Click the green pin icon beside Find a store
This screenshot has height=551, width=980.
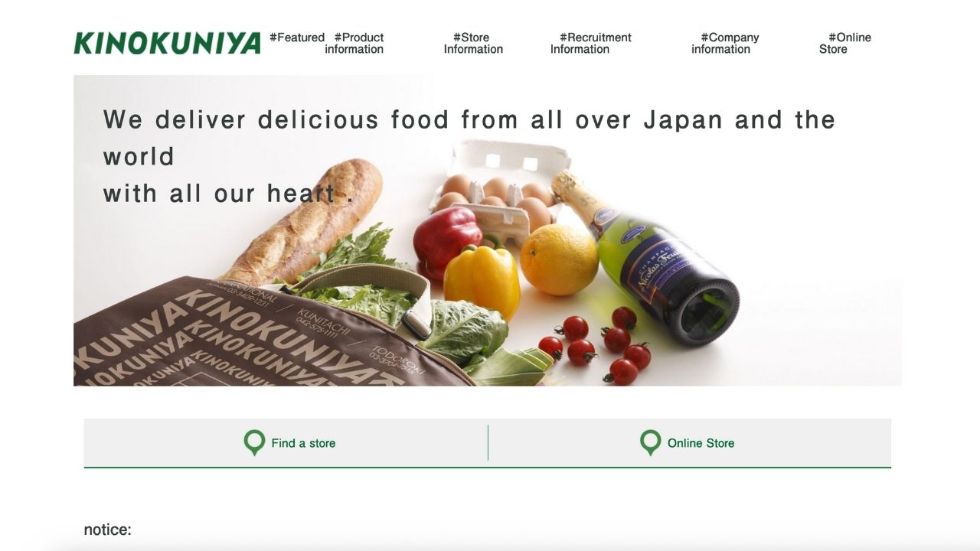pyautogui.click(x=254, y=443)
